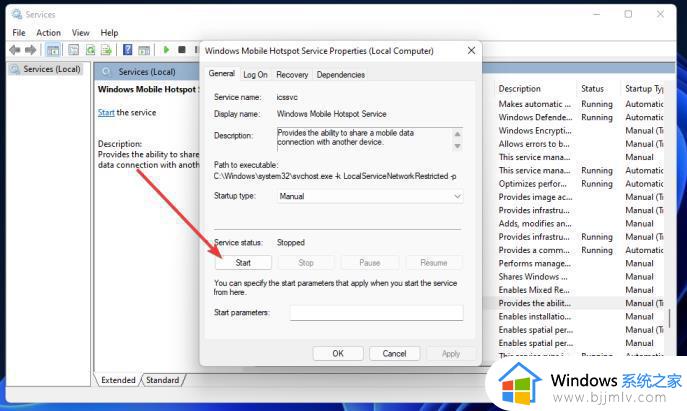This screenshot has height=411, width=687.
Task: Click the services list vertical scrollbar thumb
Action: [x=669, y=319]
